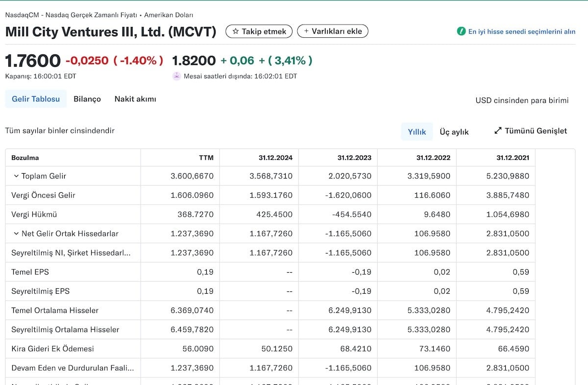Click the green badge icon beside En iyi hisse

(461, 31)
